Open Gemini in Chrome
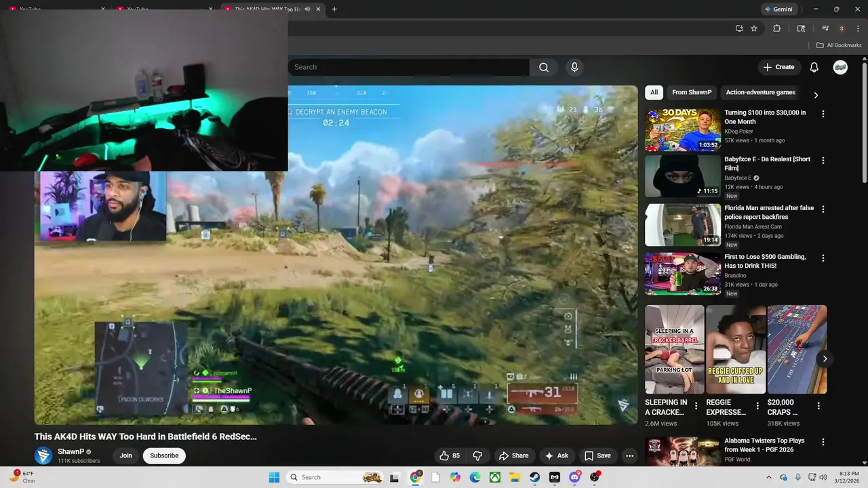The width and height of the screenshot is (868, 488). 778,9
